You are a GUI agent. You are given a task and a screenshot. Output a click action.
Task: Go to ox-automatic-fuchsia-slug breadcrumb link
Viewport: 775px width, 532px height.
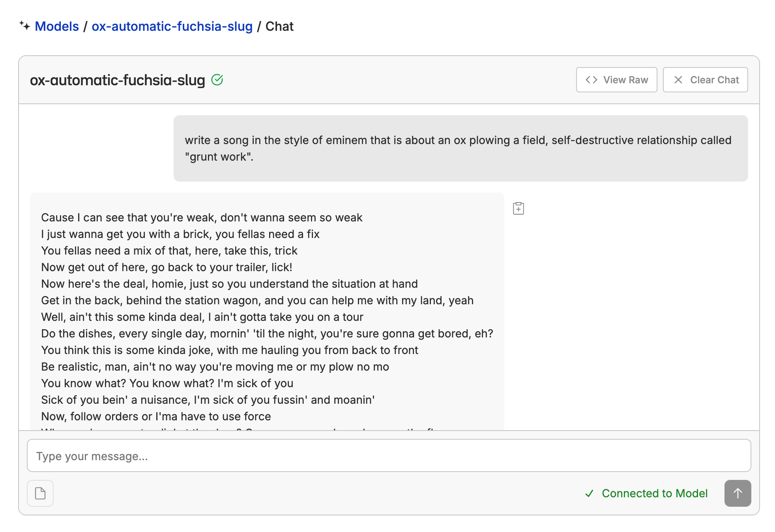pyautogui.click(x=172, y=26)
